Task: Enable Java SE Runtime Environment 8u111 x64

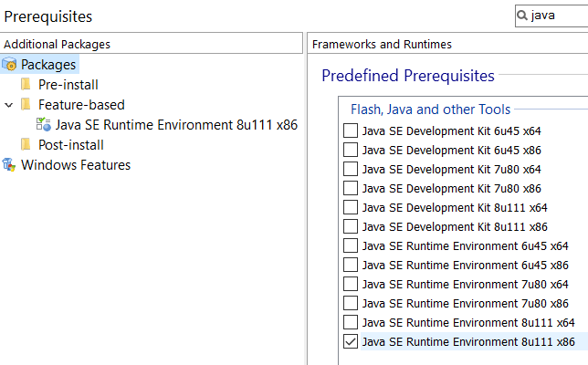Action: pos(351,322)
